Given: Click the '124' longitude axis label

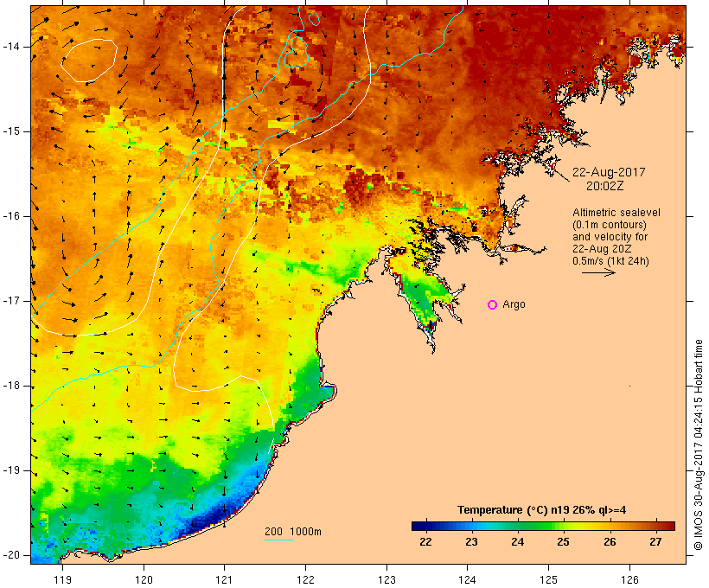Looking at the screenshot, I should [x=468, y=579].
